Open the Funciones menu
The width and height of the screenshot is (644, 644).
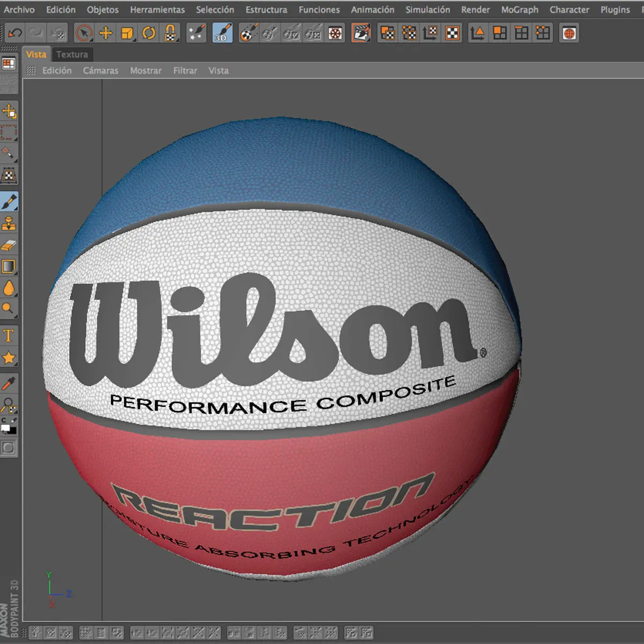click(x=319, y=10)
